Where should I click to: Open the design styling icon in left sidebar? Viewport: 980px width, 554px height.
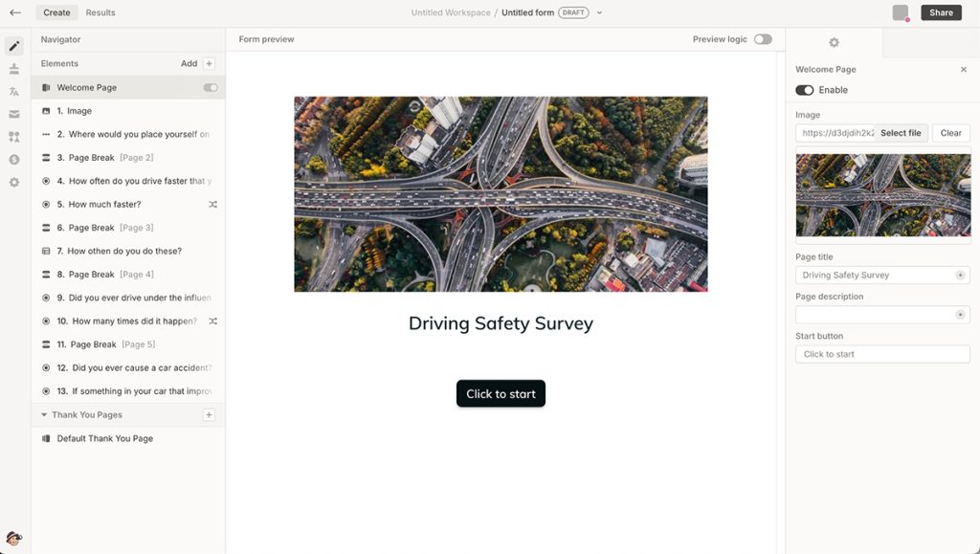pyautogui.click(x=14, y=68)
